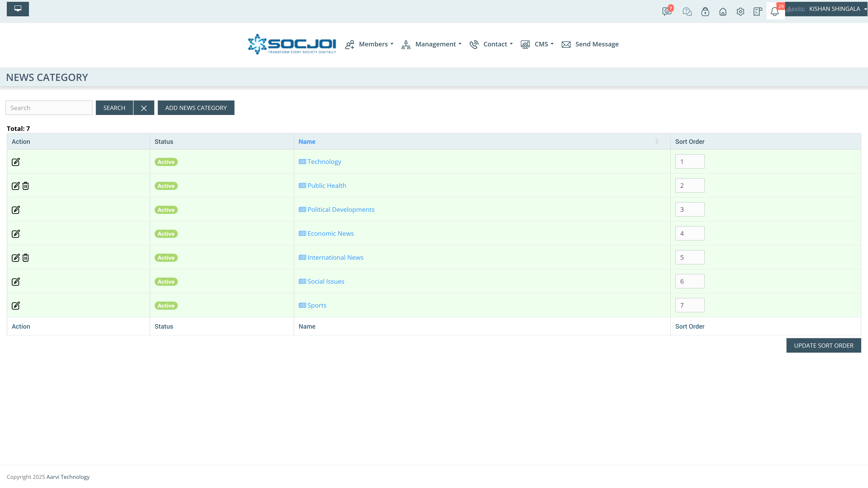Viewport: 868px width, 488px height.
Task: Click the NEWS CATEGORY page heading
Action: [47, 77]
